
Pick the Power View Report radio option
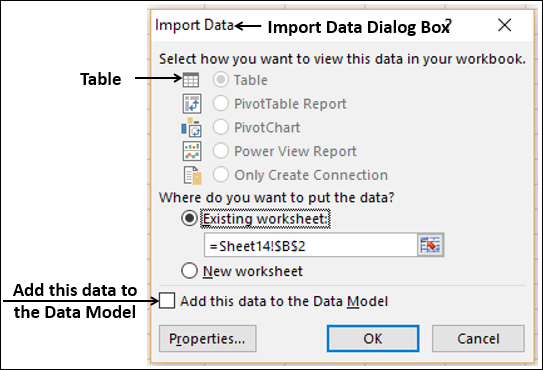[221, 151]
